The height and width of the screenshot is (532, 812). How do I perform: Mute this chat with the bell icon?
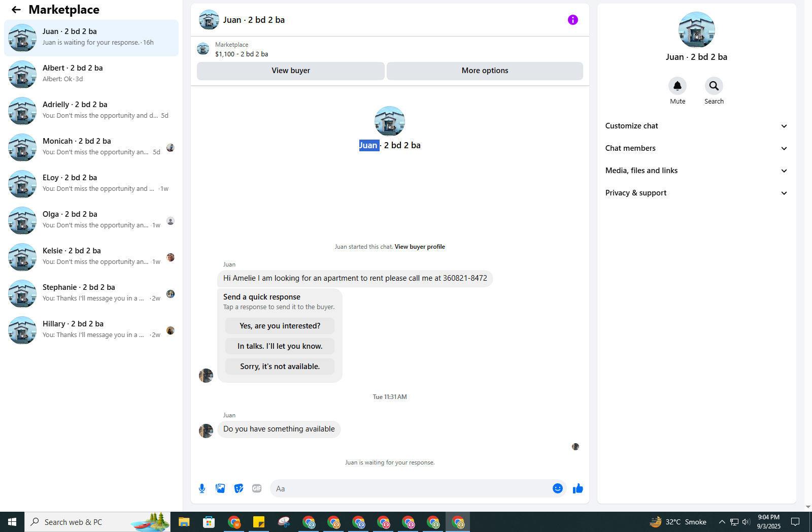[678, 86]
